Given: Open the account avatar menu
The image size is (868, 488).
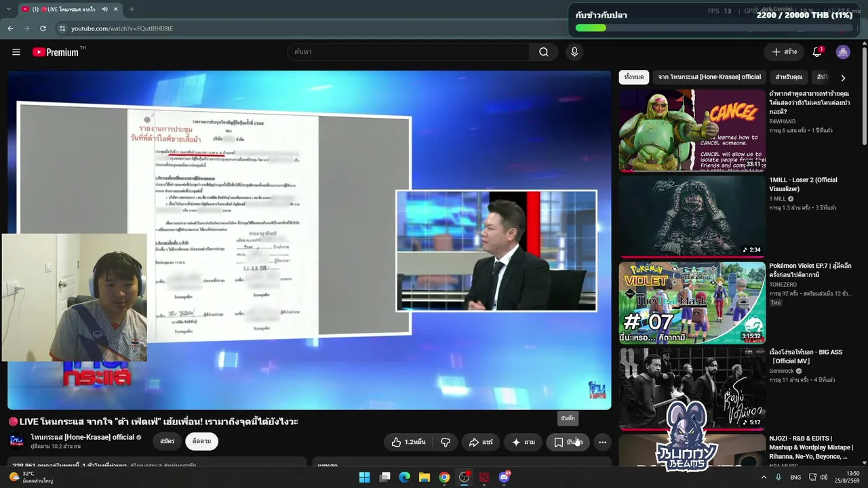Looking at the screenshot, I should coord(843,52).
